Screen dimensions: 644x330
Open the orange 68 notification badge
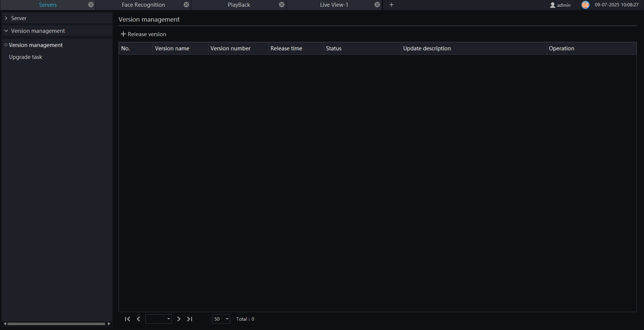click(585, 5)
